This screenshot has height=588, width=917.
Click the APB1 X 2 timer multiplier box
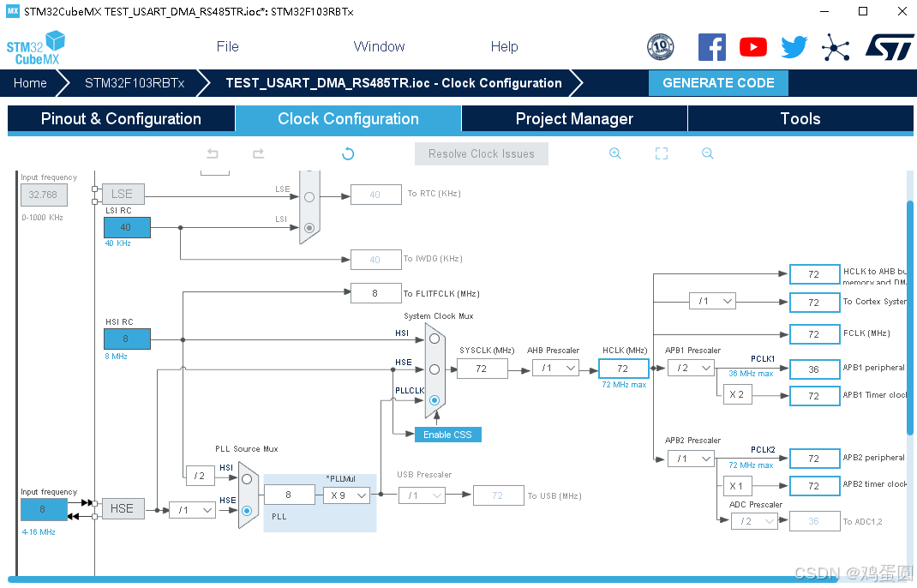point(737,395)
